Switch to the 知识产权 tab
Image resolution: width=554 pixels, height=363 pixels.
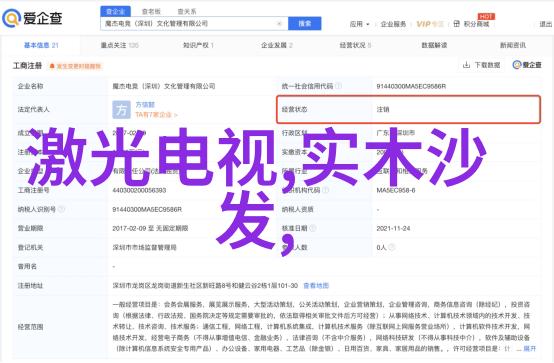click(x=198, y=45)
